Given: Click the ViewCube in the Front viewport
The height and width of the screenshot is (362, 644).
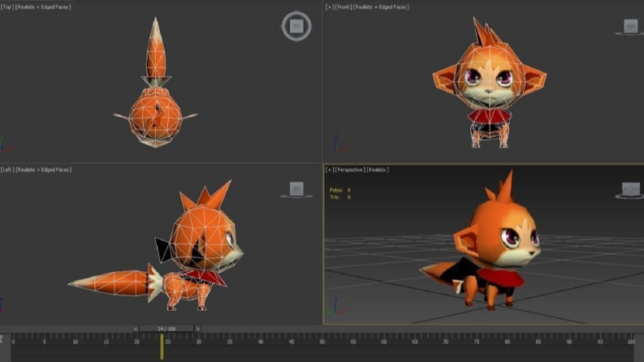Looking at the screenshot, I should pos(630,27).
